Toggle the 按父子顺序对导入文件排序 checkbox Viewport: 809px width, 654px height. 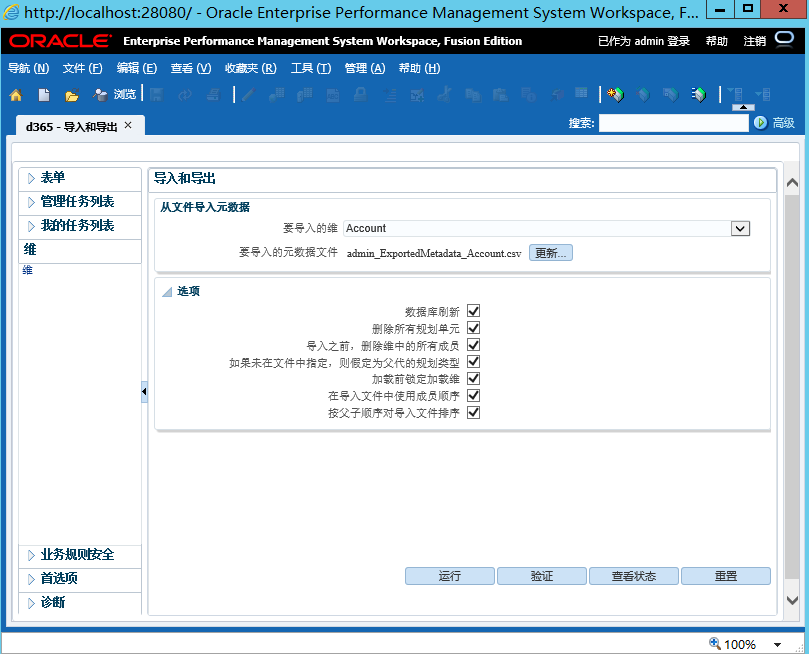473,413
